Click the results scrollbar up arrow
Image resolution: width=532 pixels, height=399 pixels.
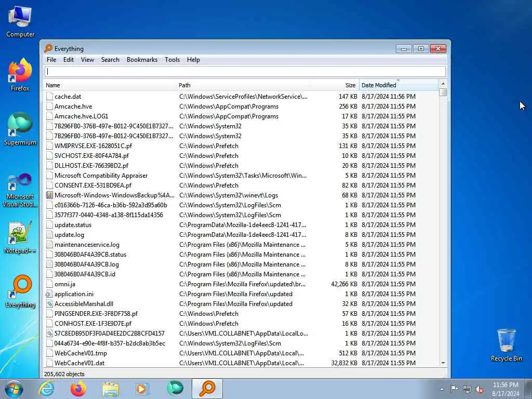pos(443,84)
